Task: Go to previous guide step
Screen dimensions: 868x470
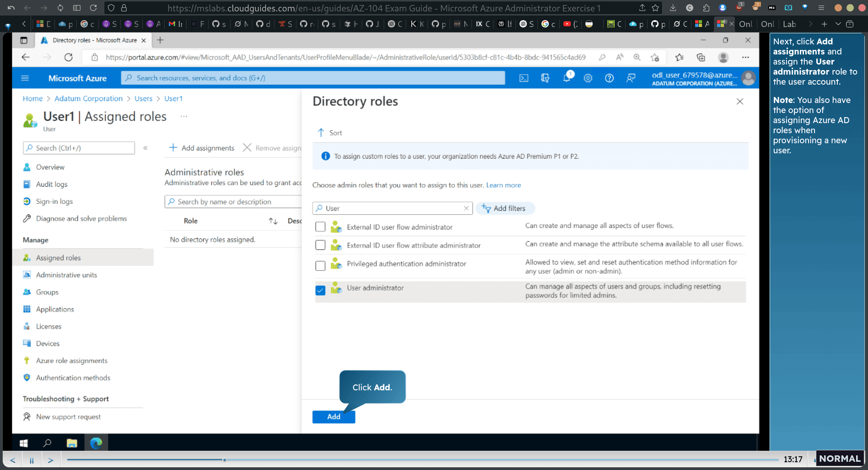Action: (12, 460)
